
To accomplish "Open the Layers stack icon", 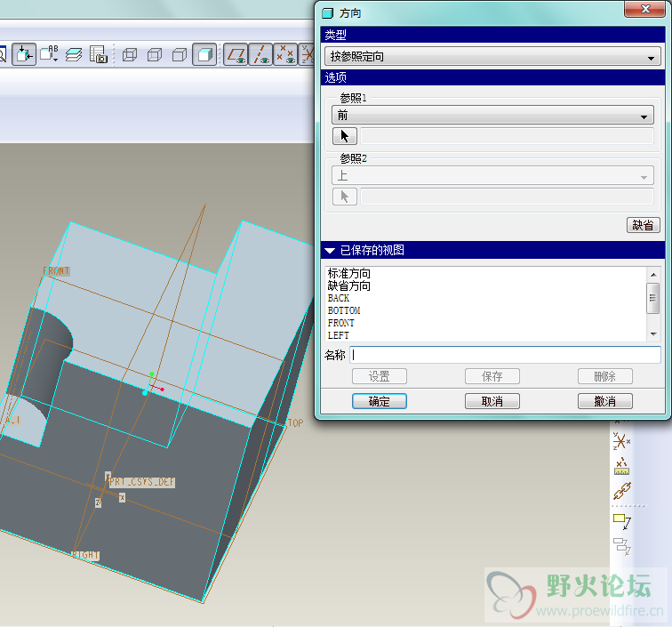I will pyautogui.click(x=74, y=55).
